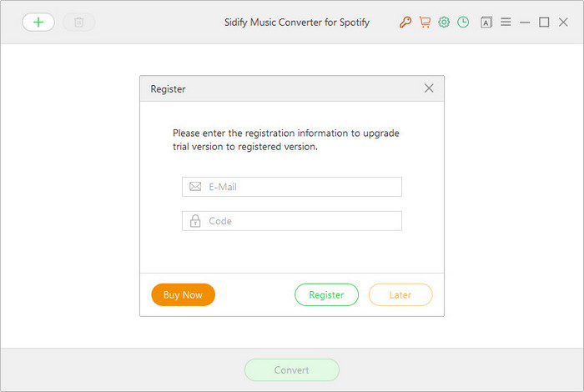This screenshot has height=392, width=584.
Task: Click the padlock icon in Code field
Action: click(195, 221)
